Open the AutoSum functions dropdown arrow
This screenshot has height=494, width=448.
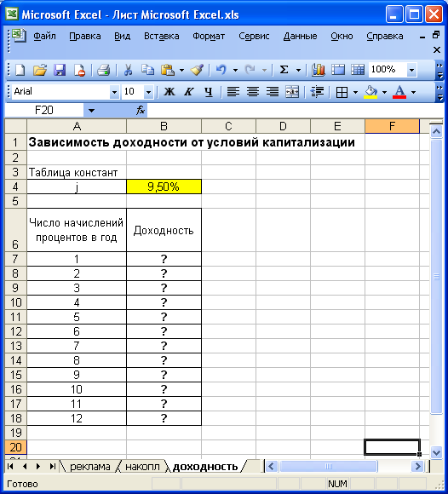click(x=298, y=70)
